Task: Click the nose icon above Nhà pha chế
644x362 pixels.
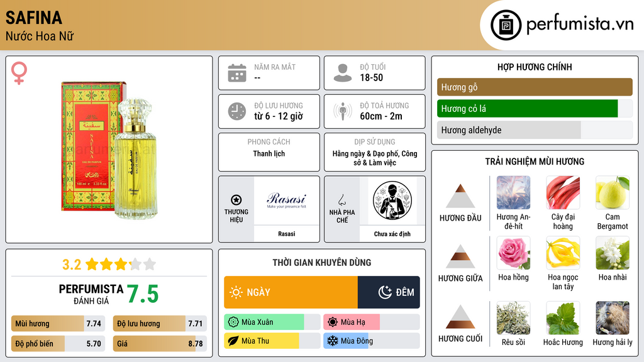Action: coord(341,200)
